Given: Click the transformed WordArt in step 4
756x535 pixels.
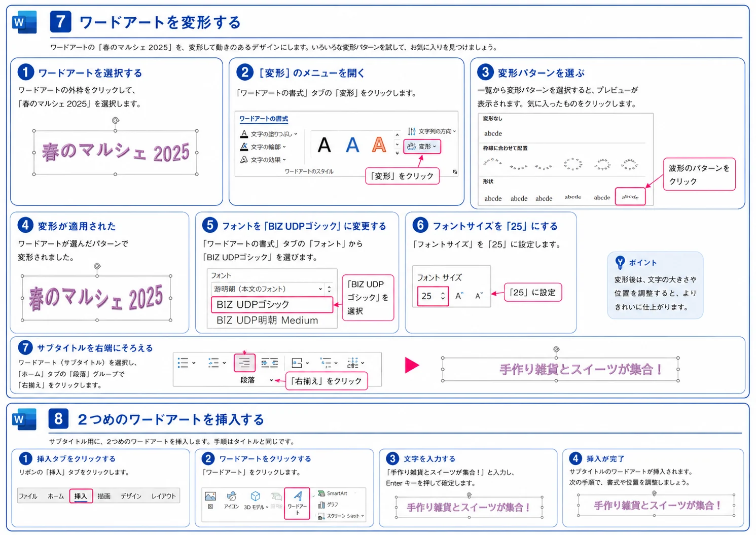Looking at the screenshot, I should coord(96,298).
